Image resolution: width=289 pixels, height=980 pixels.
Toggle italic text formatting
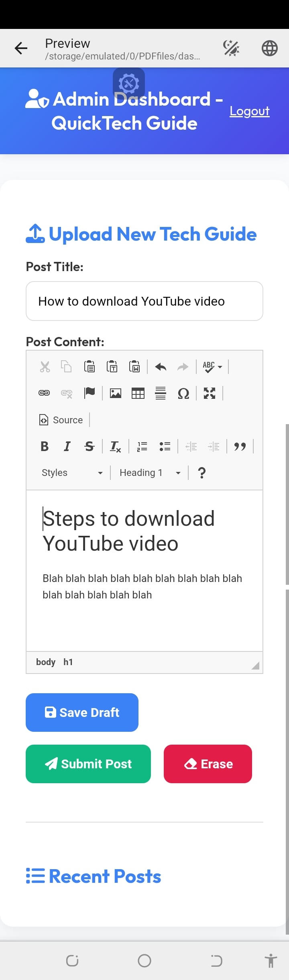(x=67, y=446)
